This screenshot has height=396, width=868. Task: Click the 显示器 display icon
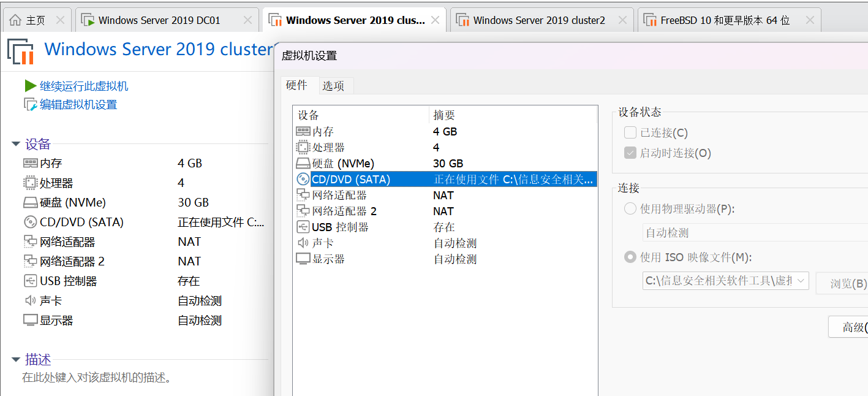coord(302,259)
